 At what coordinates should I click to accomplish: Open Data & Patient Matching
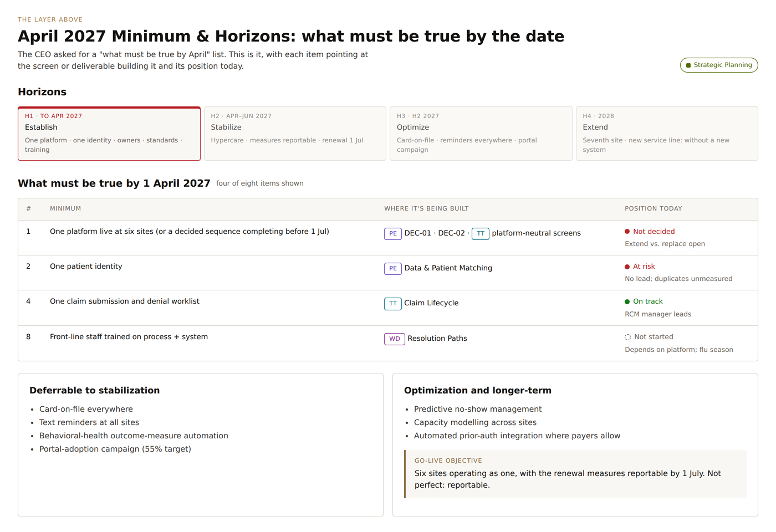448,268
